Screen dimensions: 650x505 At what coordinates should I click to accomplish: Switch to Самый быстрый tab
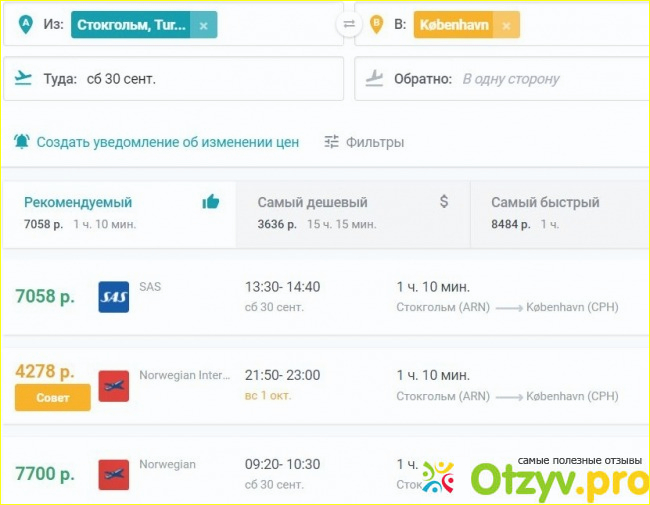point(558,212)
